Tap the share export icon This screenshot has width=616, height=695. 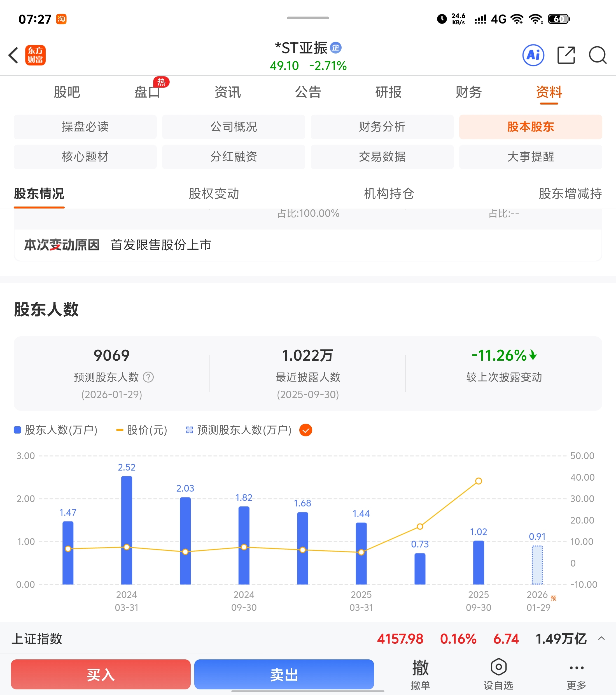pos(566,55)
